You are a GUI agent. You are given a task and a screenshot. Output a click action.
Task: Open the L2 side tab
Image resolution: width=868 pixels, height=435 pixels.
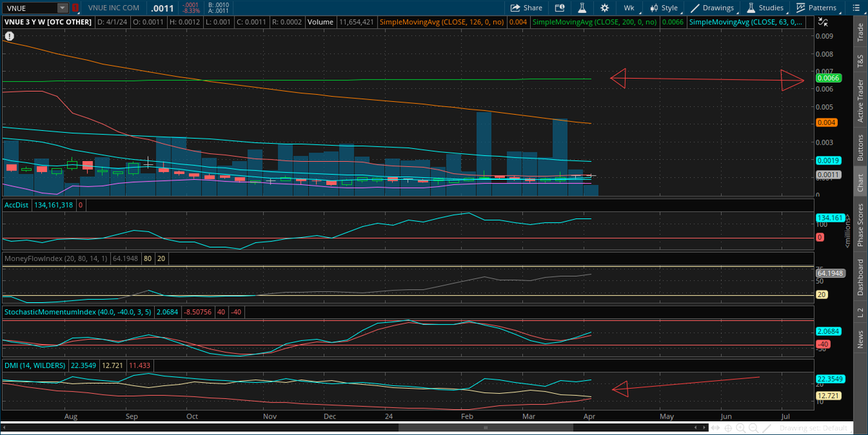[x=860, y=312]
